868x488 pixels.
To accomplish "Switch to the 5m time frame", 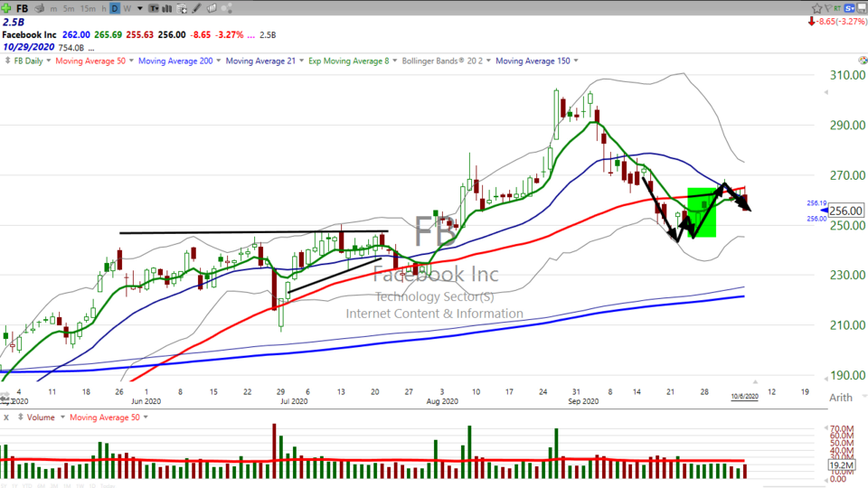I will pos(69,9).
